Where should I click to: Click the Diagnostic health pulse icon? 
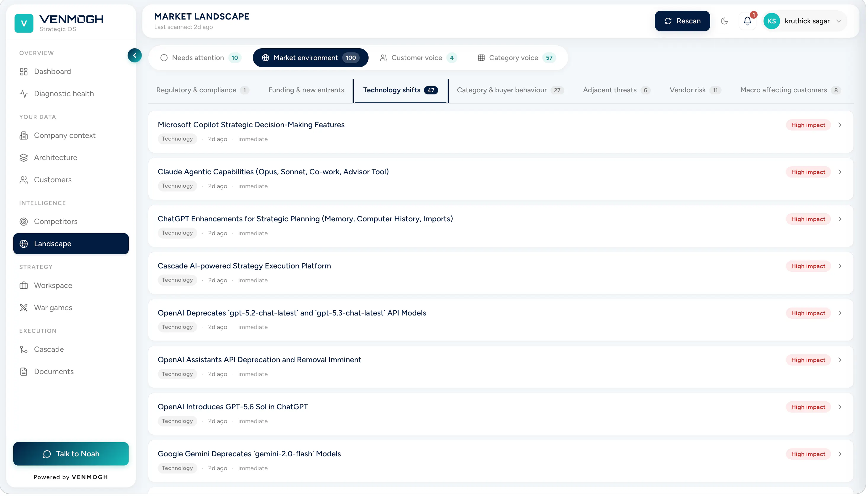23,94
